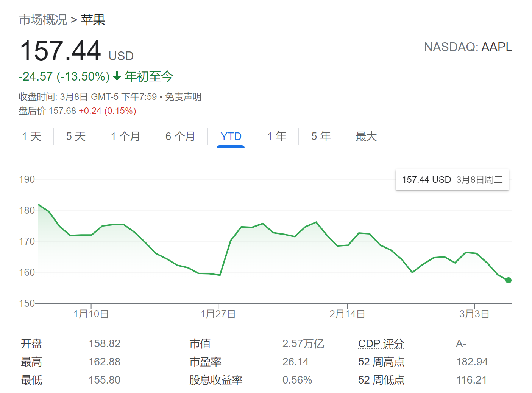Click the P/E value 26.14
The image size is (532, 393).
click(x=295, y=362)
